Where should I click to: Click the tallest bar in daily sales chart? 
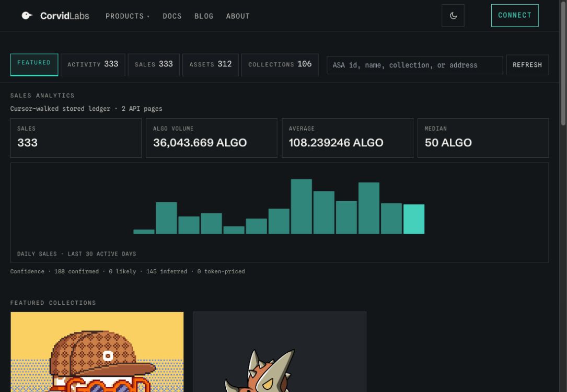pyautogui.click(x=301, y=206)
